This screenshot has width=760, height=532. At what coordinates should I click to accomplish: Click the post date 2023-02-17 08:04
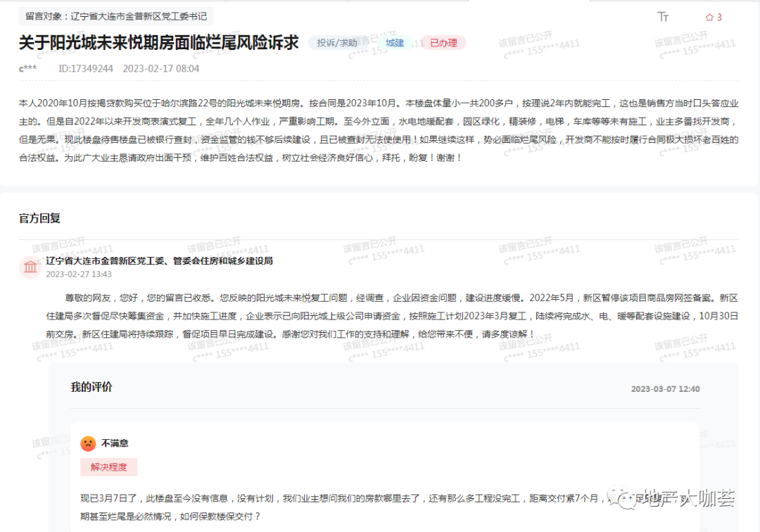coord(161,69)
